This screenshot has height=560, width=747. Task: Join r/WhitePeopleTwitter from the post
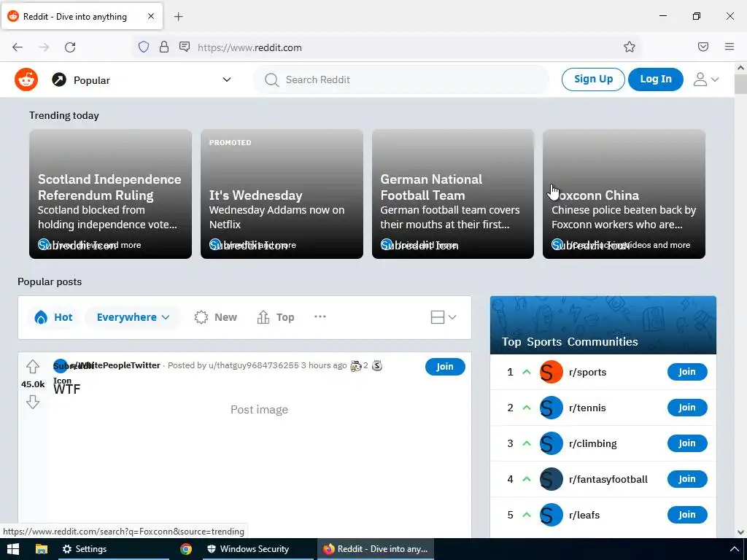pyautogui.click(x=445, y=367)
